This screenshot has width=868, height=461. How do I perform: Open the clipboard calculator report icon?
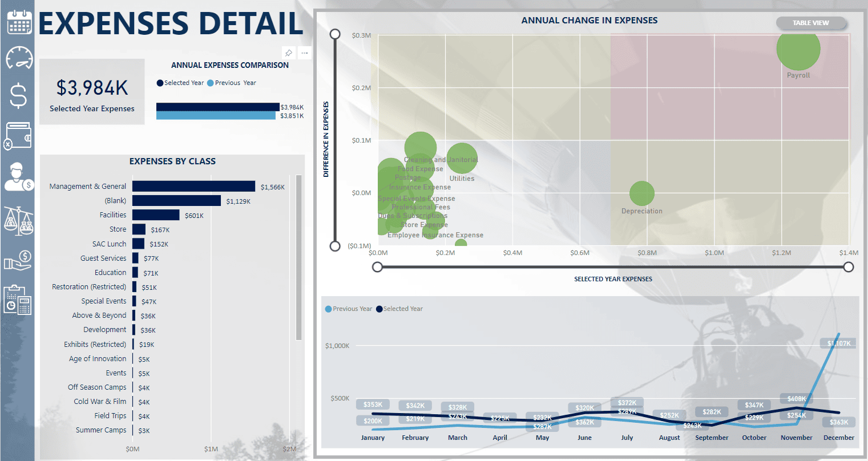click(18, 300)
